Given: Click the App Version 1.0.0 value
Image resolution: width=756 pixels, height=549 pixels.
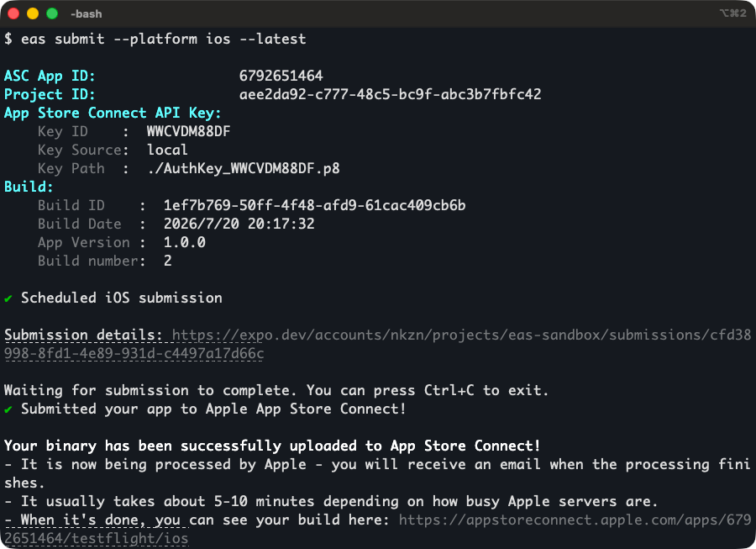Looking at the screenshot, I should coord(185,242).
